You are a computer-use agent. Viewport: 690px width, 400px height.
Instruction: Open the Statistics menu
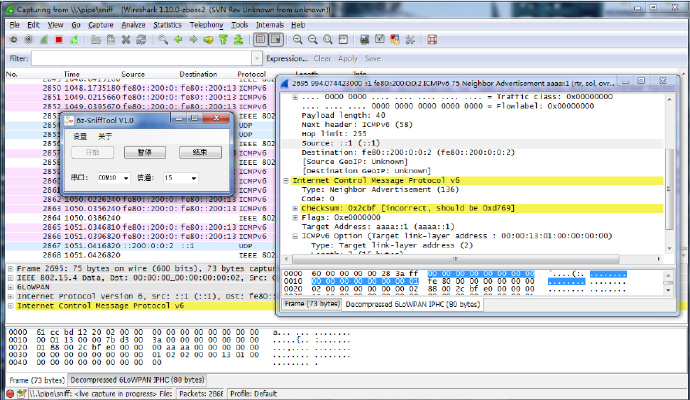167,25
